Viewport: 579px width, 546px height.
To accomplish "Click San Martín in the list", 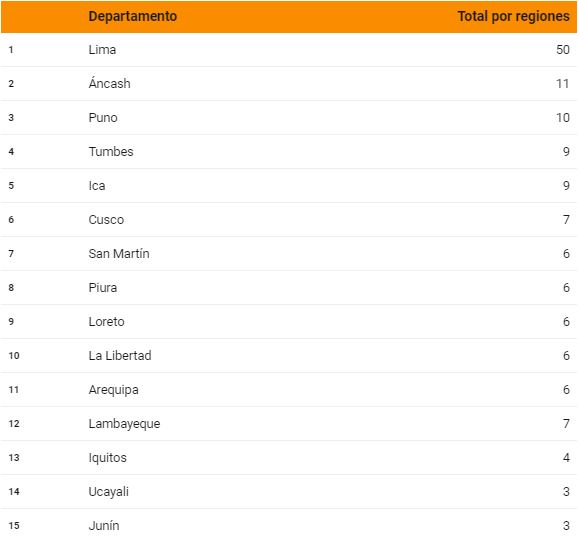I will (x=119, y=254).
